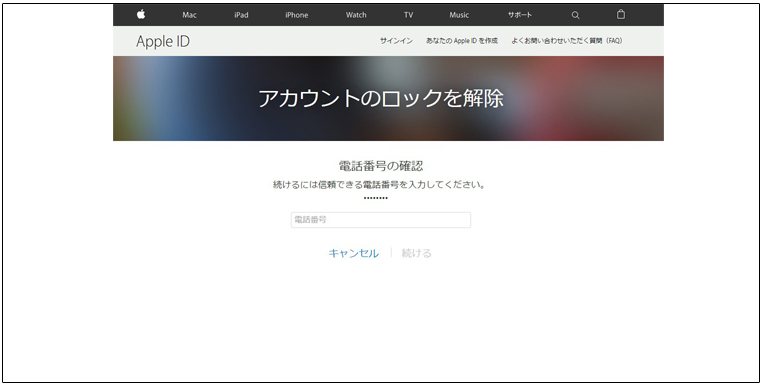This screenshot has height=386, width=763.
Task: Click the キャンセル button
Action: [x=353, y=253]
